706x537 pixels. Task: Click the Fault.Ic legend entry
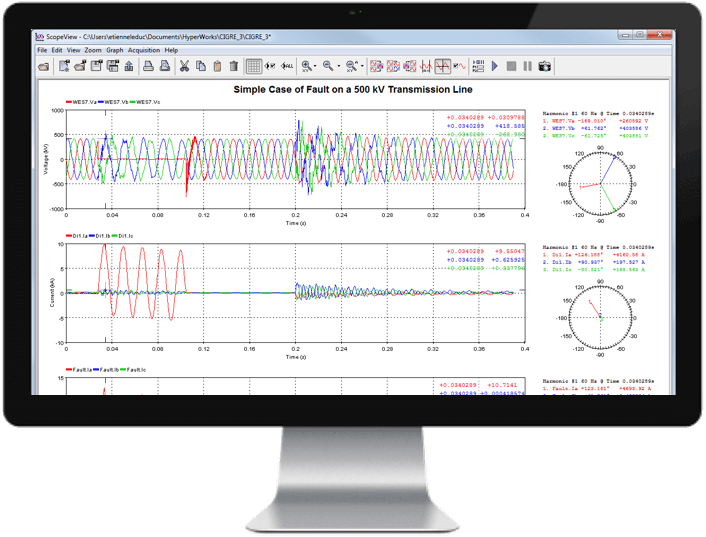(133, 370)
